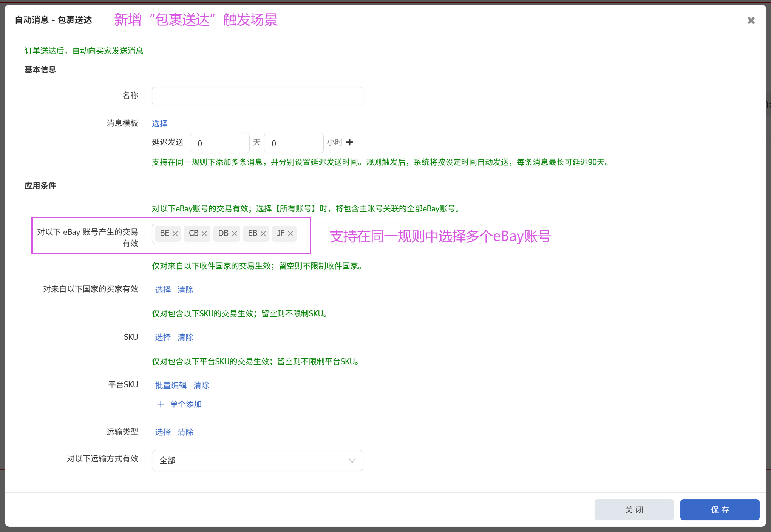Remove the BE account tag
Screen dimensions: 771x532
coord(175,234)
